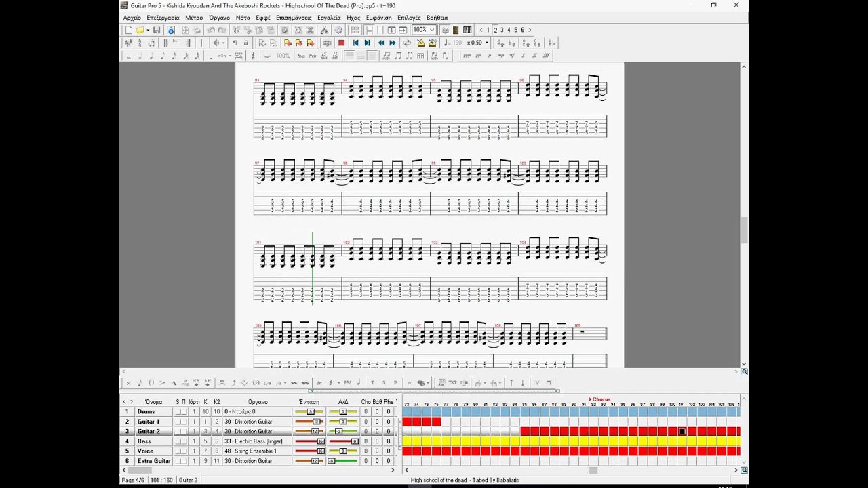868x488 pixels.
Task: Expand the open-file dropdown arrow
Action: point(148,30)
